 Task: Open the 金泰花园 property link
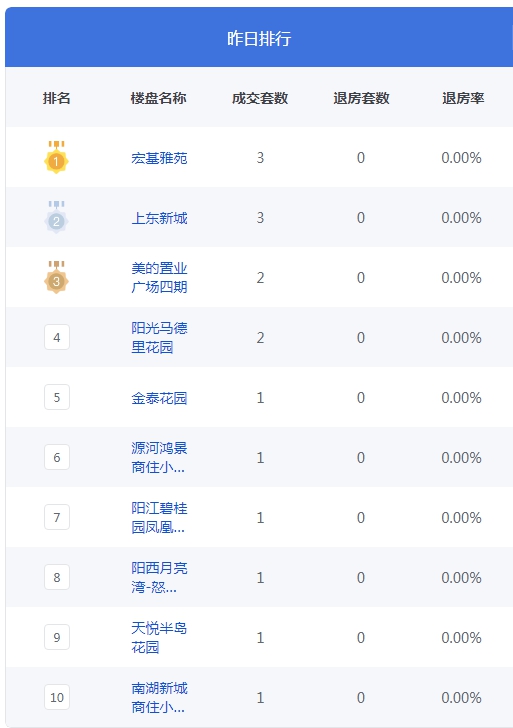pos(159,398)
